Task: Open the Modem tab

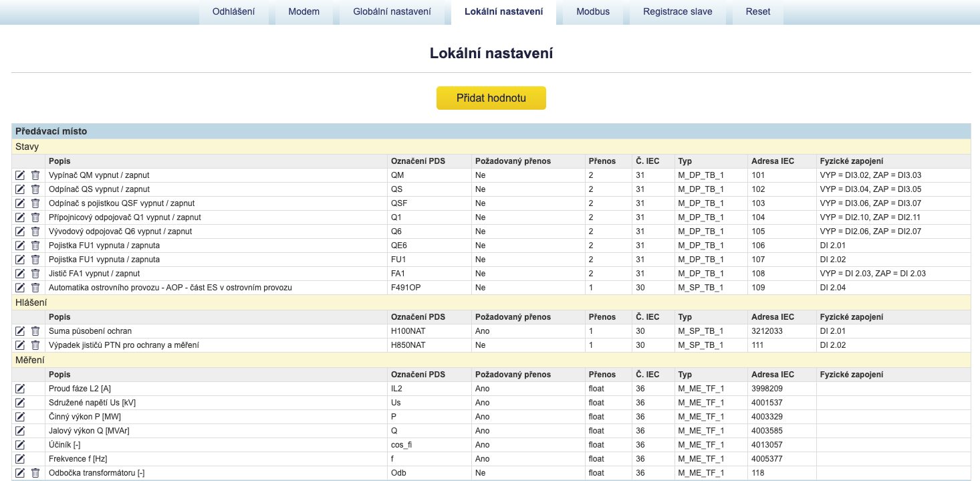Action: pyautogui.click(x=303, y=12)
